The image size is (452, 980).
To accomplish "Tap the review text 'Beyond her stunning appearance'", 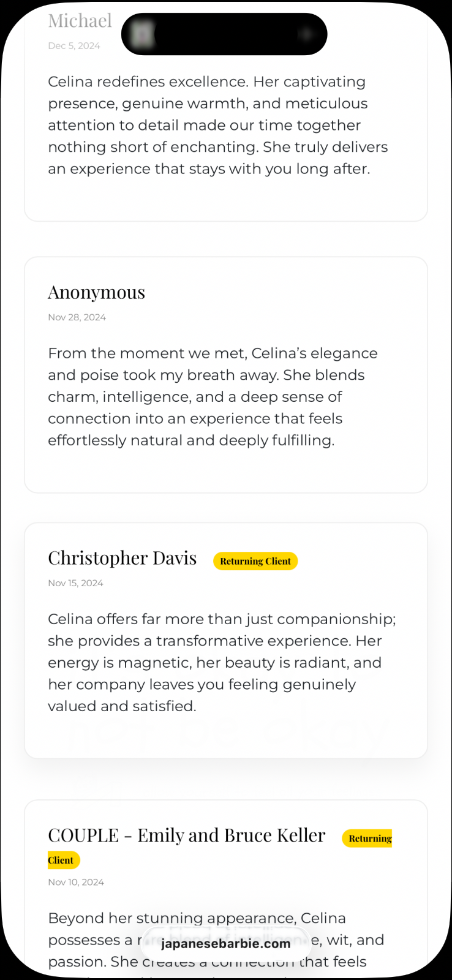I will pos(197,918).
